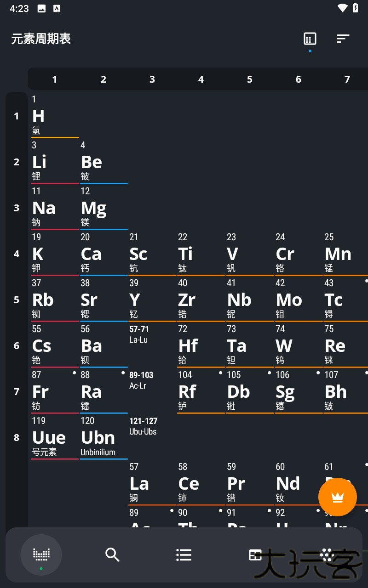Open the Rf element 104 cell
This screenshot has height=588, width=368.
click(201, 392)
